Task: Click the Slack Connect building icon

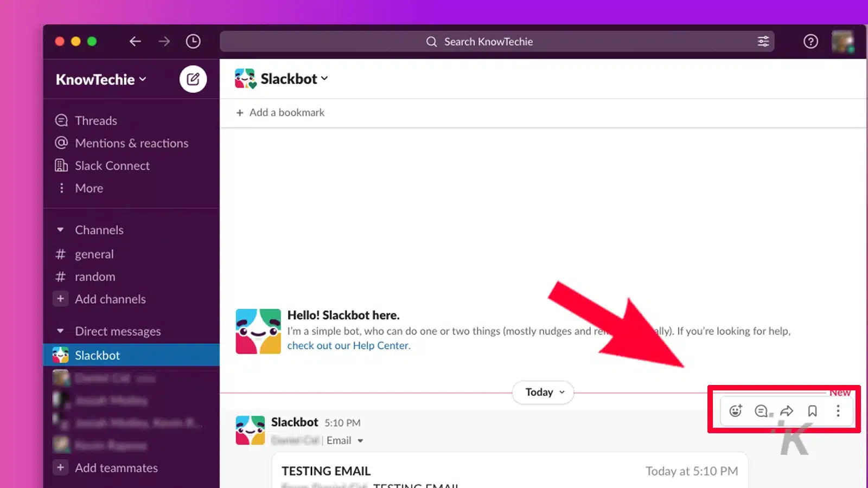Action: (61, 165)
